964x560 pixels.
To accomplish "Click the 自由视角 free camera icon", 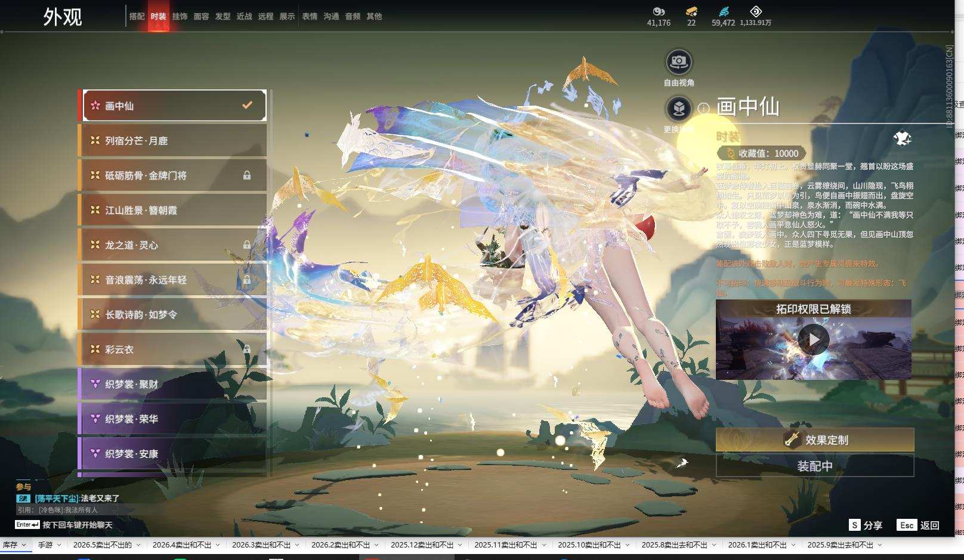I will pyautogui.click(x=679, y=62).
